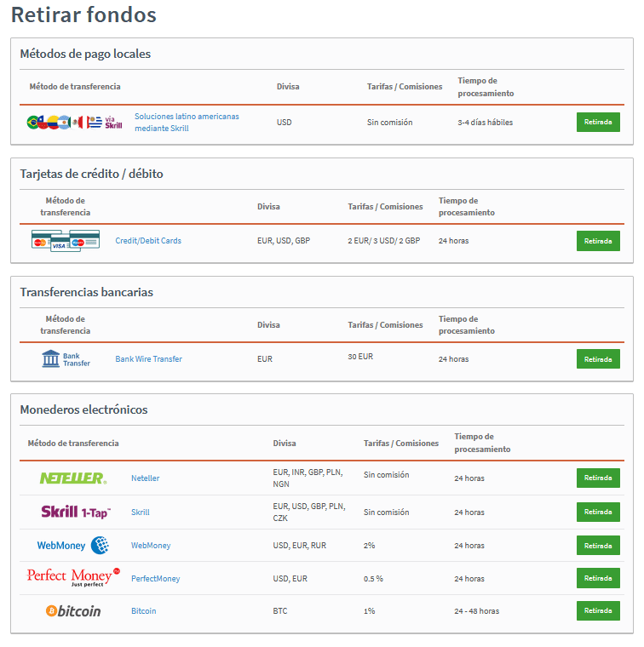Open Soluciones latino americanas mediante Skrill link

point(187,123)
